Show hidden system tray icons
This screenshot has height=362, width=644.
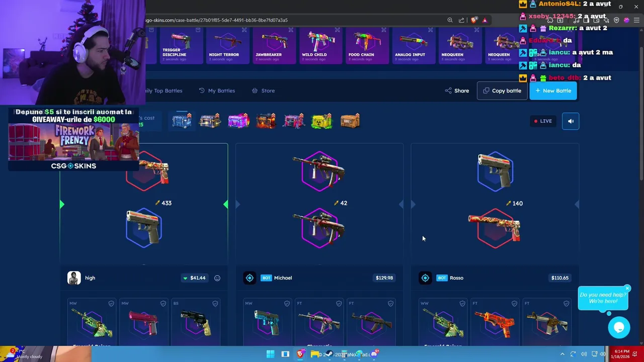(x=562, y=354)
